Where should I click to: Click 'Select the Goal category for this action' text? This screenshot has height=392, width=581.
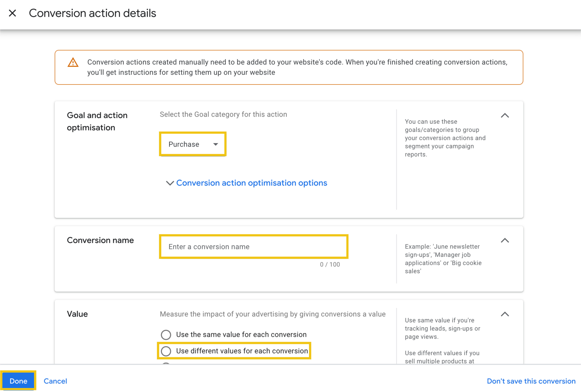223,114
